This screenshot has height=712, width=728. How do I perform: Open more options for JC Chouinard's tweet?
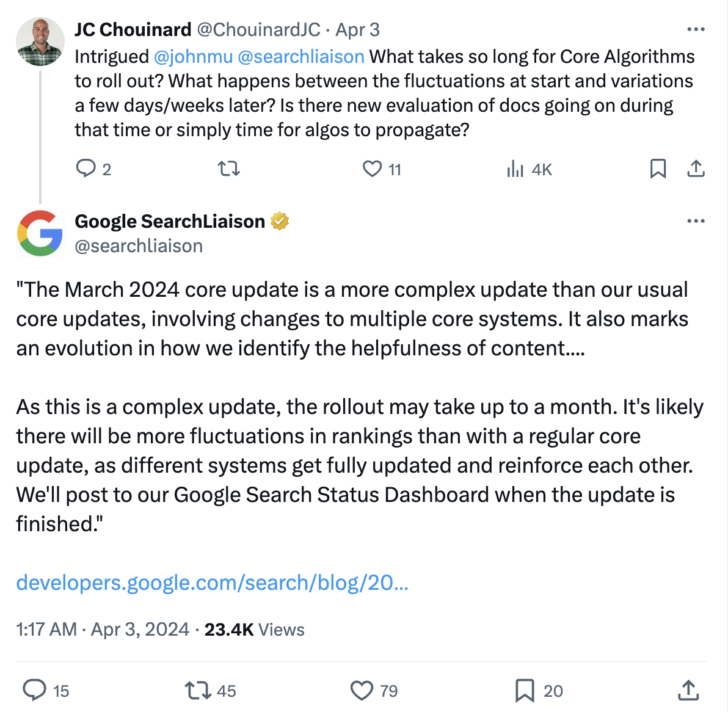coord(696,29)
